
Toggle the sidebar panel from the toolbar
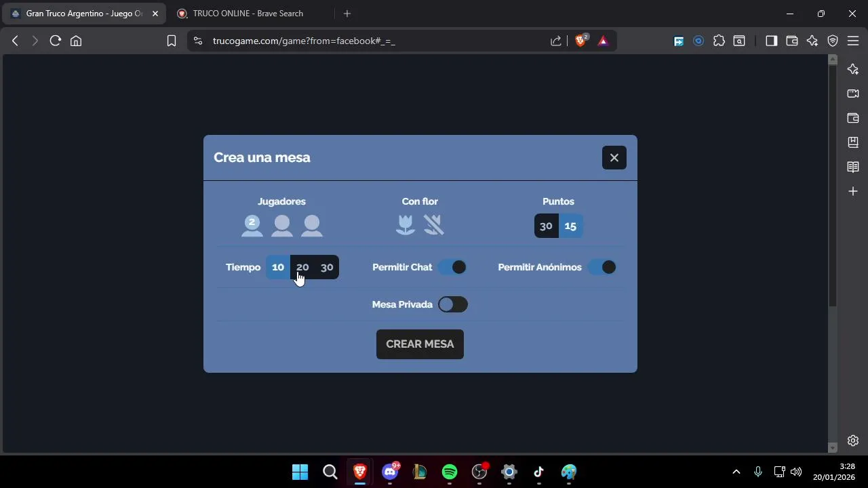(x=771, y=41)
